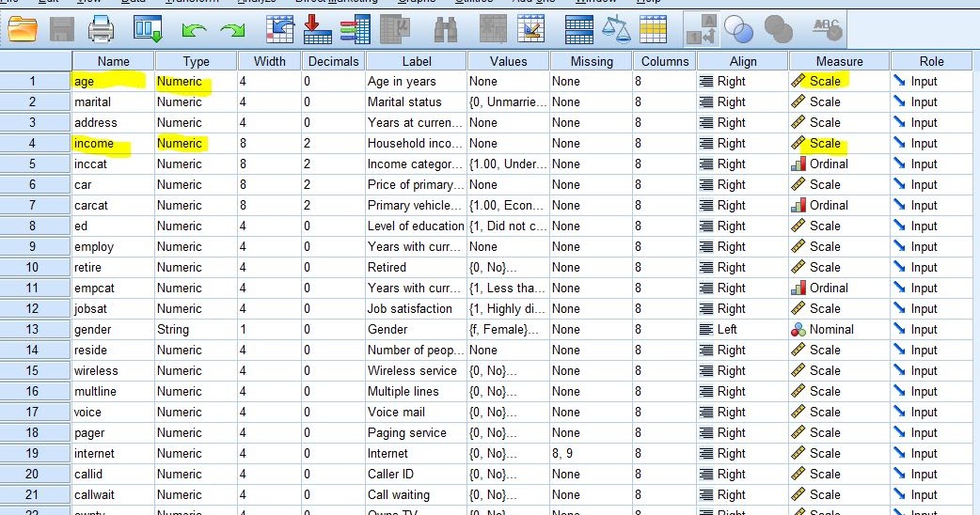Click the Decimals column header

click(333, 61)
